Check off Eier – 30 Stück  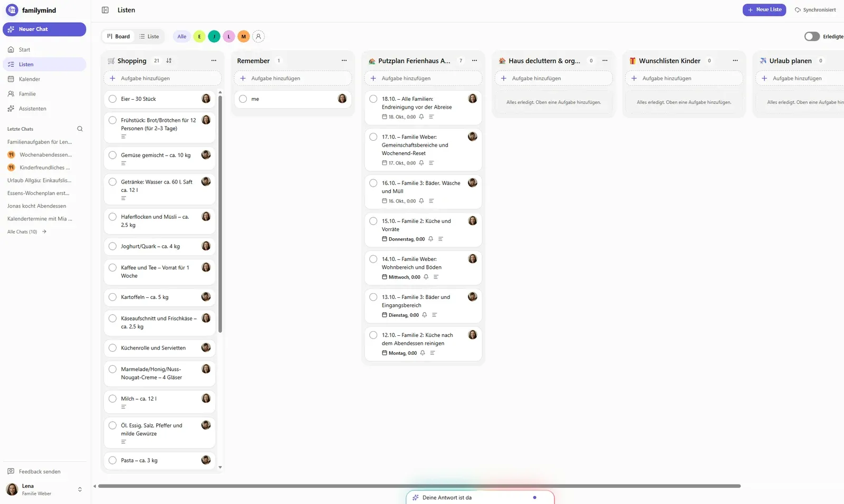112,99
